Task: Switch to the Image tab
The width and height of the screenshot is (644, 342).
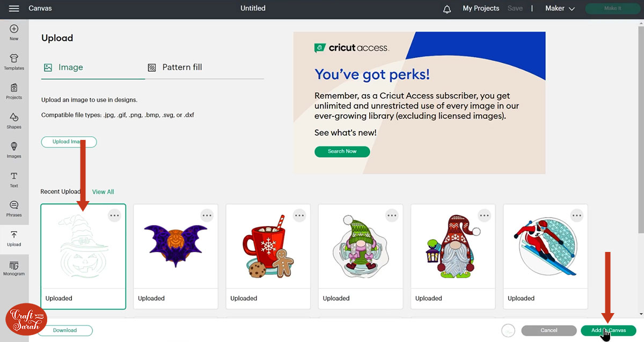Action: pyautogui.click(x=64, y=68)
